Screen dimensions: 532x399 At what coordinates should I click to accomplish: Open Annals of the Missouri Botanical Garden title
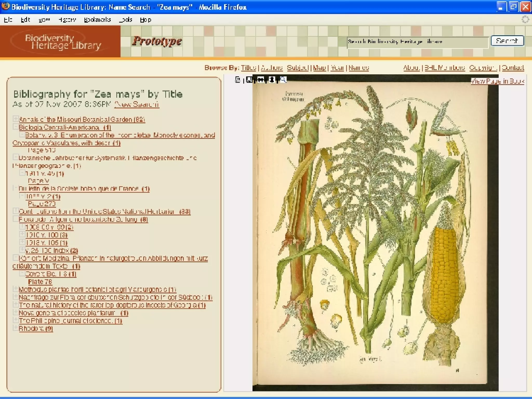coord(82,119)
